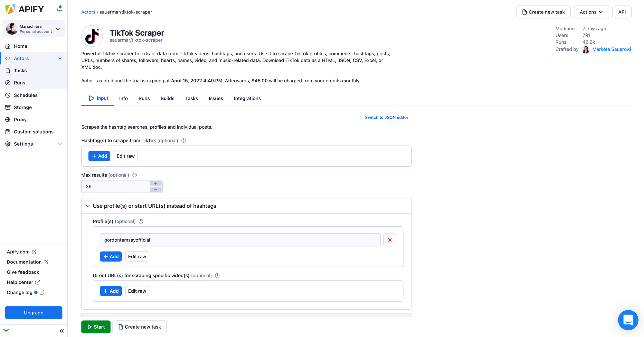Open Proxy in sidebar
Screen dimensions: 644x337
pos(33,120)
